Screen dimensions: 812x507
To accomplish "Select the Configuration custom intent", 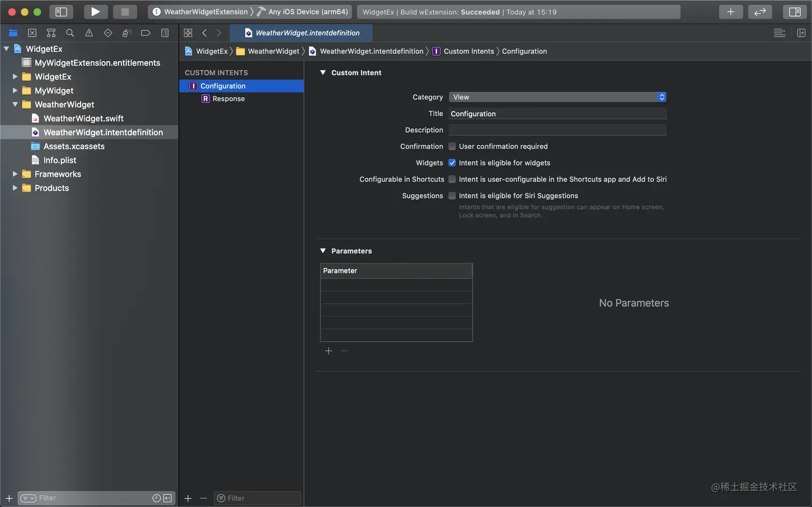I will [x=242, y=86].
